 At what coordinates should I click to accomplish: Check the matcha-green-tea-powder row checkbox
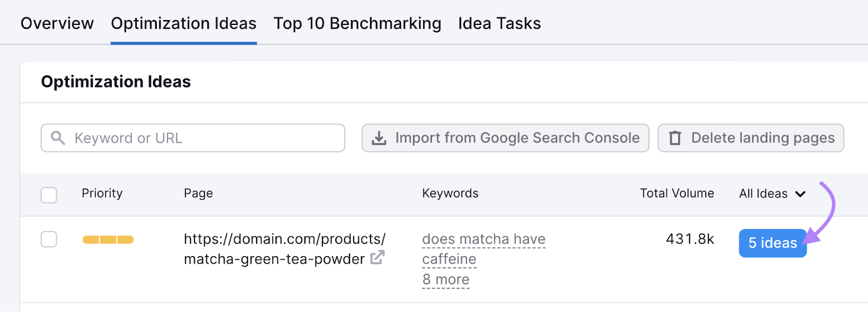(x=49, y=239)
